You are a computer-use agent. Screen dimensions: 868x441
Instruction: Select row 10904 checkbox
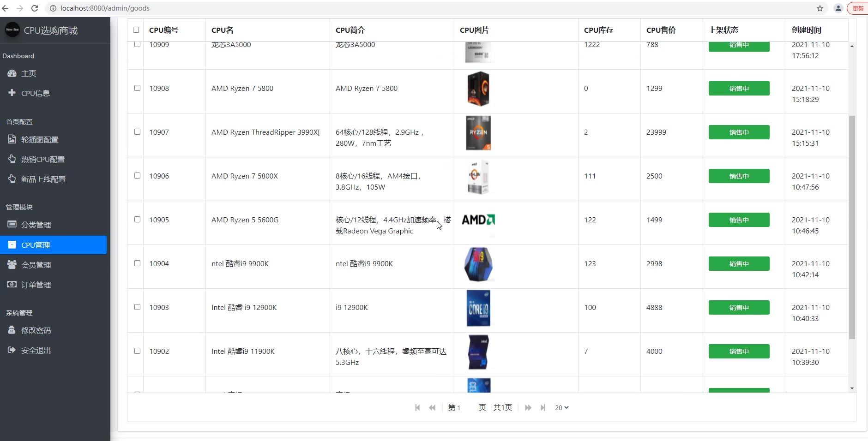(x=137, y=263)
